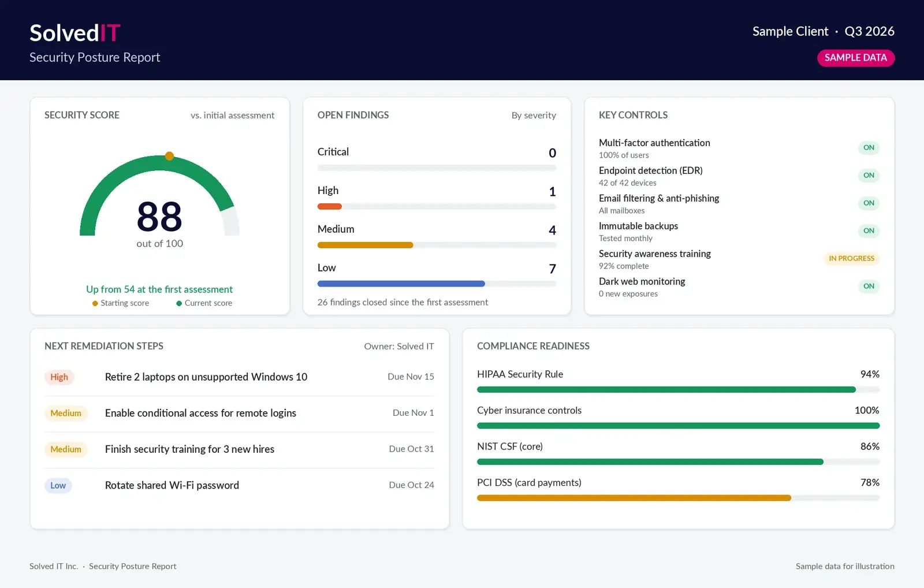This screenshot has width=924, height=588.
Task: Click Medium tag beside Enable conditional access
Action: tap(66, 414)
